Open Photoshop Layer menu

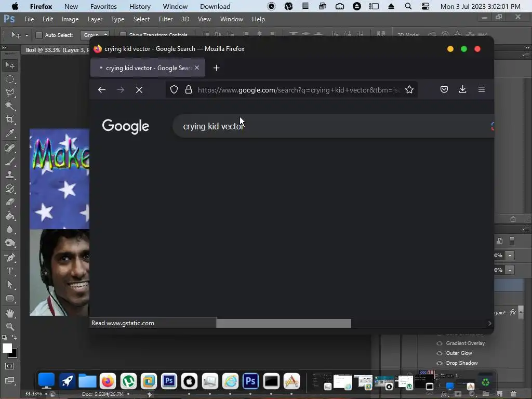(95, 19)
